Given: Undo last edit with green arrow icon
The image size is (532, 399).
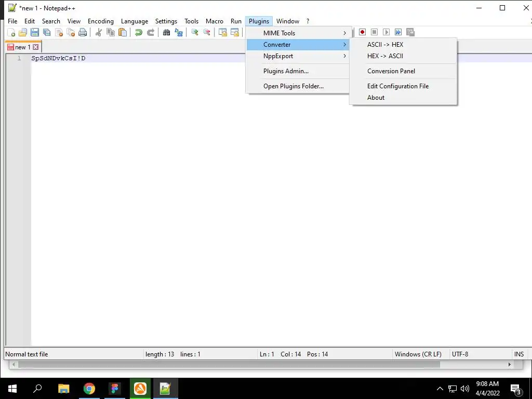Looking at the screenshot, I should [138, 33].
